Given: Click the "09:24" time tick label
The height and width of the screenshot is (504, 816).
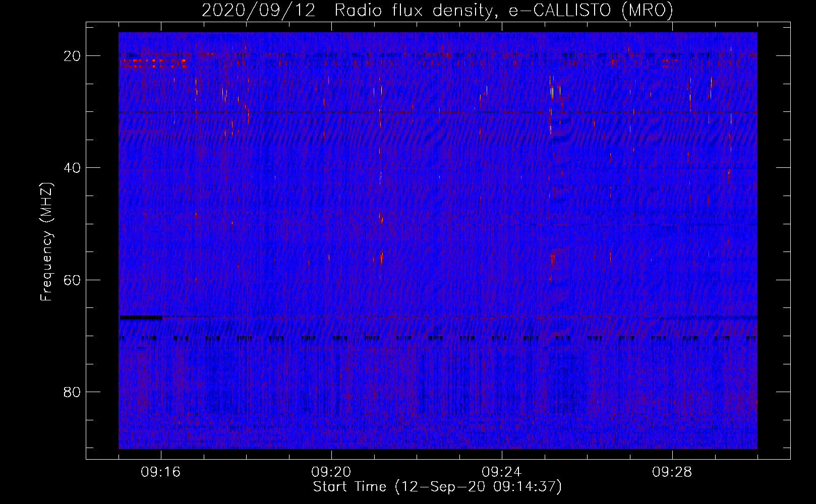Looking at the screenshot, I should (x=502, y=472).
